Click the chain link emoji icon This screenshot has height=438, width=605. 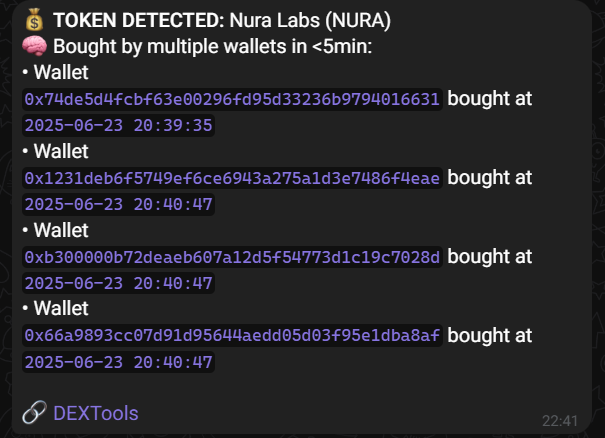(x=34, y=413)
